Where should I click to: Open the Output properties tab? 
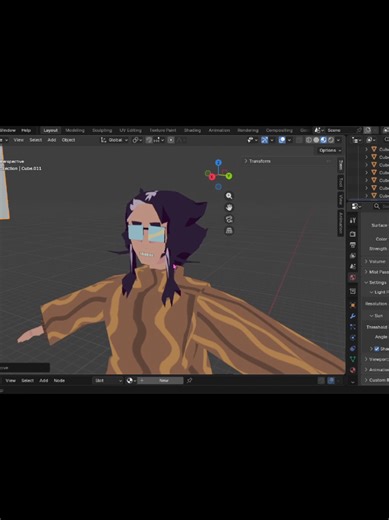tap(353, 245)
